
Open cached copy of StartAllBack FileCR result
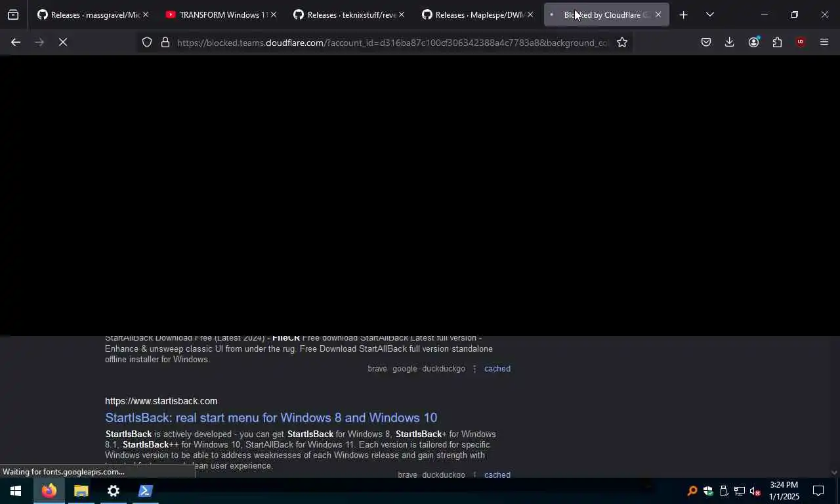[497, 369]
